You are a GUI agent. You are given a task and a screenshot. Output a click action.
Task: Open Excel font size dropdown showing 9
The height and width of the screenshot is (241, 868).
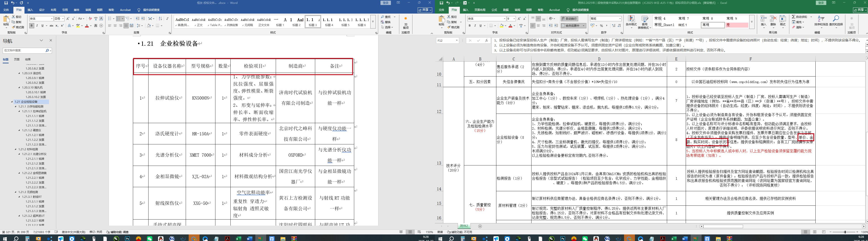tap(514, 19)
